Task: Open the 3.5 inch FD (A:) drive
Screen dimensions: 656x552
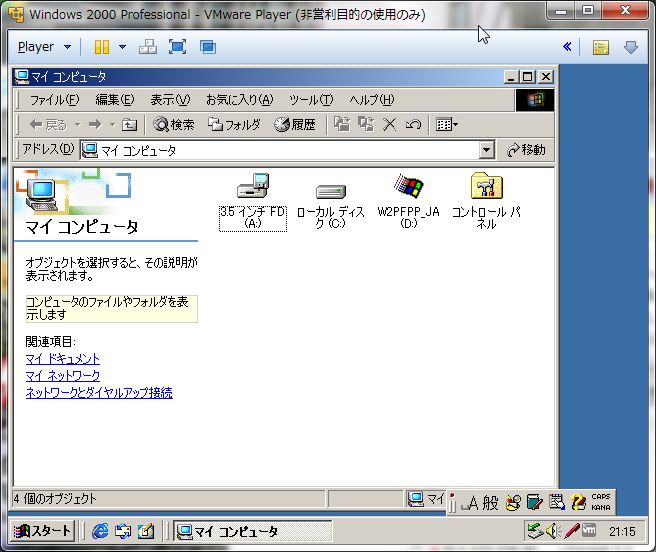Action: click(253, 200)
